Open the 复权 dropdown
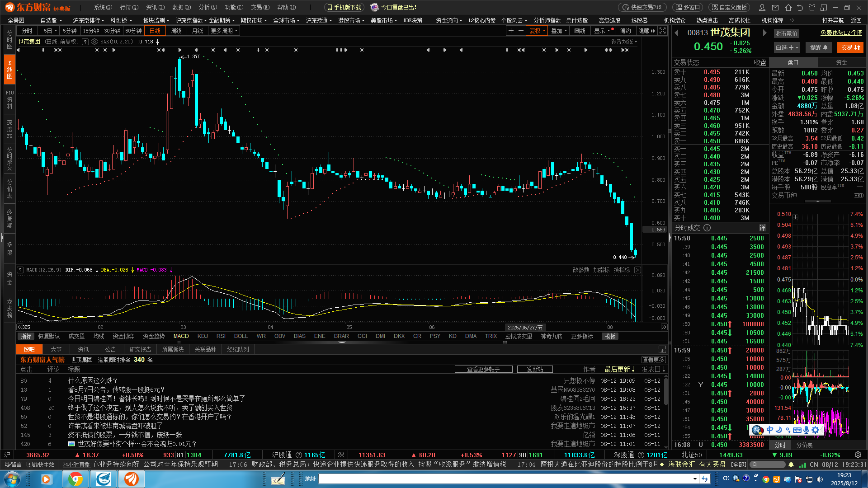 point(538,31)
